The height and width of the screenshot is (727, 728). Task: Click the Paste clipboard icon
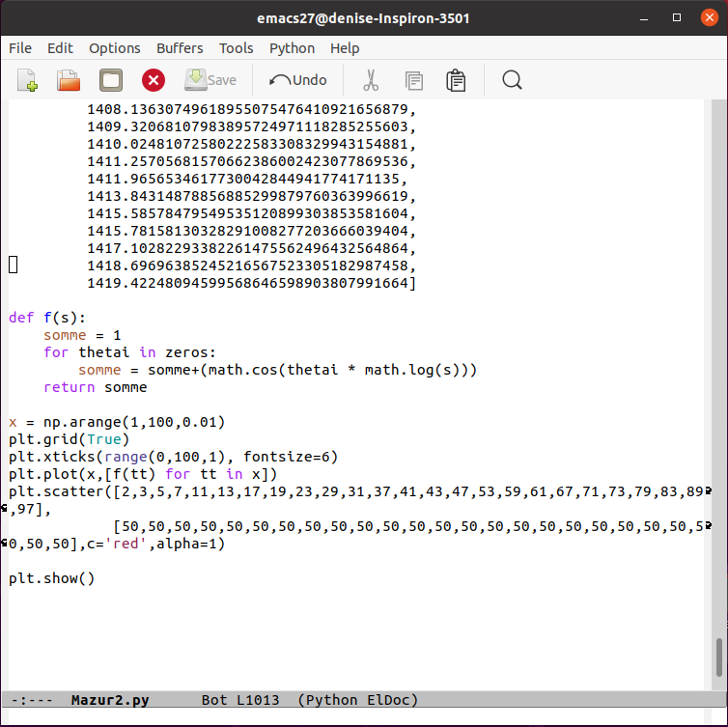(456, 80)
